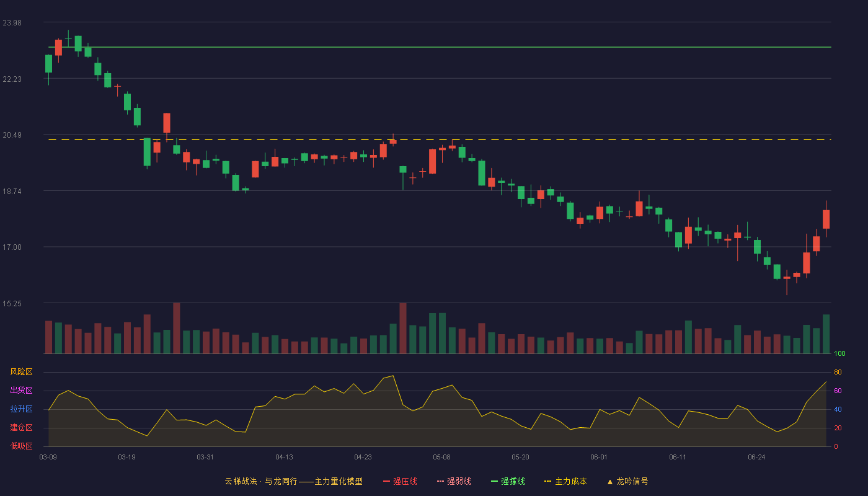Click the 20 indicator axis value
This screenshot has height=496, width=868.
tap(838, 428)
